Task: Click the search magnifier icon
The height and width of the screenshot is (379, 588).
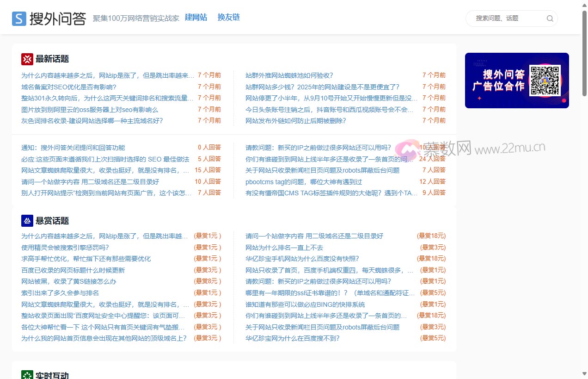Action: pyautogui.click(x=550, y=19)
